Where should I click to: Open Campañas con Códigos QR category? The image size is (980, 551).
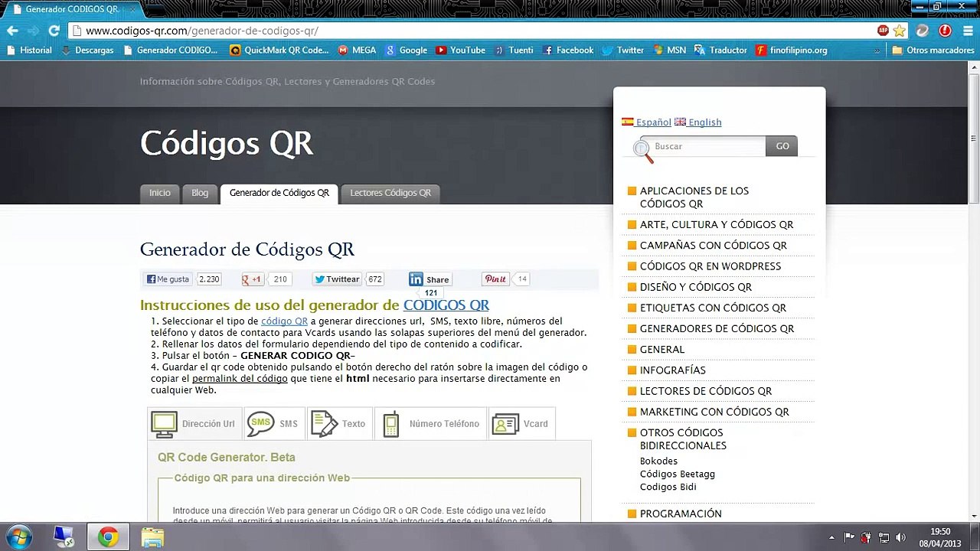pyautogui.click(x=714, y=246)
